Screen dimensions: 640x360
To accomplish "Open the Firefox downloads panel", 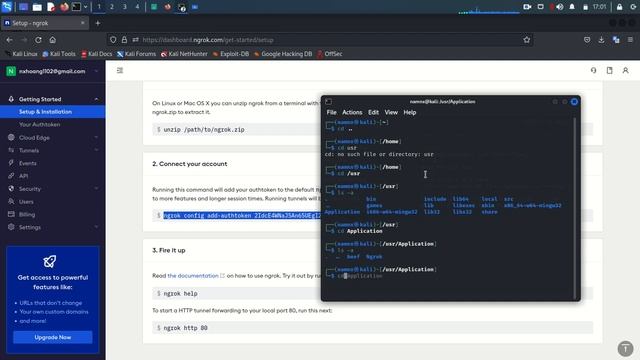I will coord(601,40).
